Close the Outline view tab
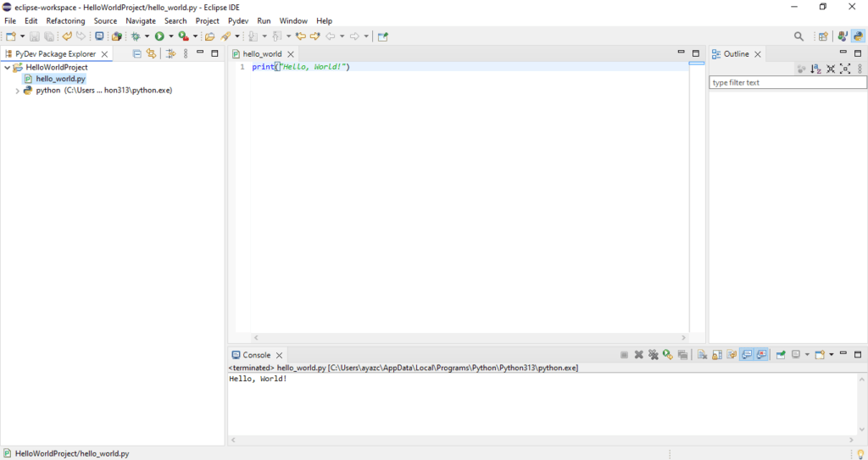This screenshot has height=460, width=868. (758, 54)
